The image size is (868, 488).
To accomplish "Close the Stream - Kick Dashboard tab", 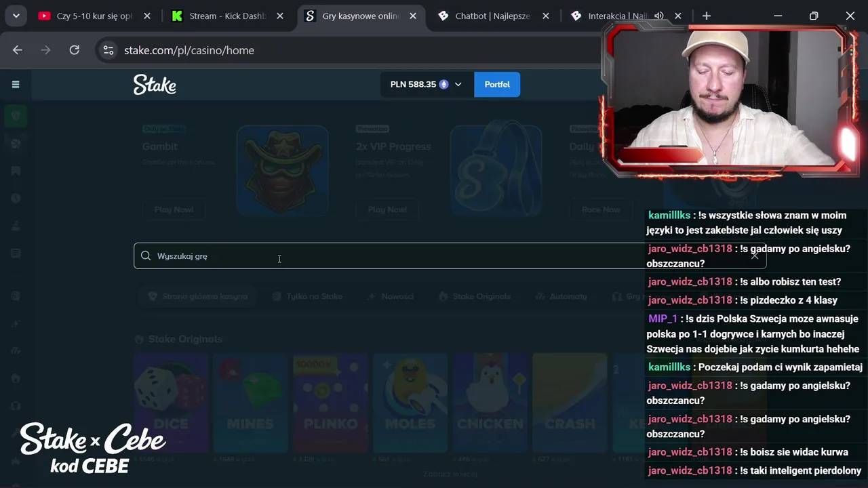I will [280, 16].
